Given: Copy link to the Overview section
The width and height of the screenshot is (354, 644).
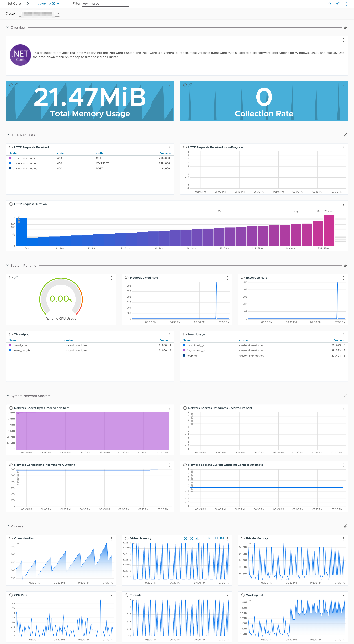Looking at the screenshot, I should pyautogui.click(x=345, y=27).
